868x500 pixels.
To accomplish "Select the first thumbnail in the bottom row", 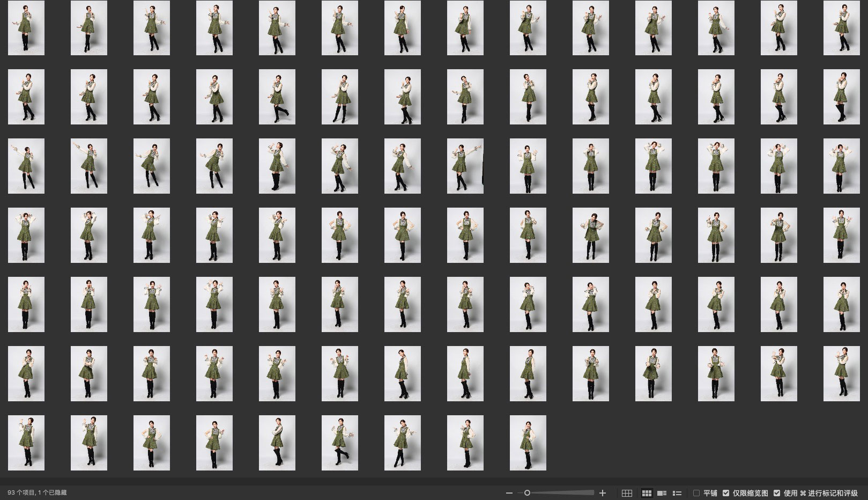I will point(26,443).
